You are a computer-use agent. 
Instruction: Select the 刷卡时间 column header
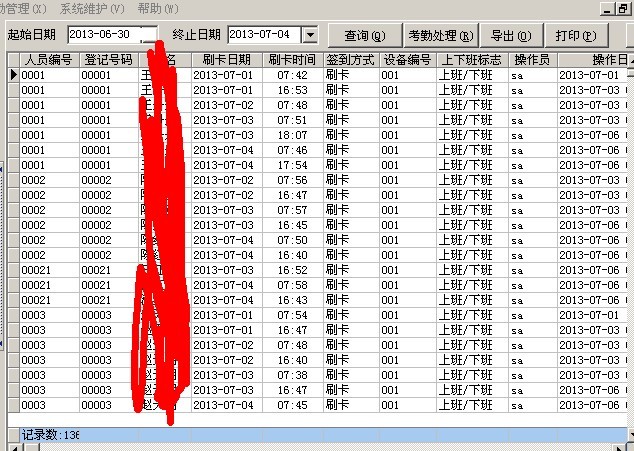[x=292, y=60]
